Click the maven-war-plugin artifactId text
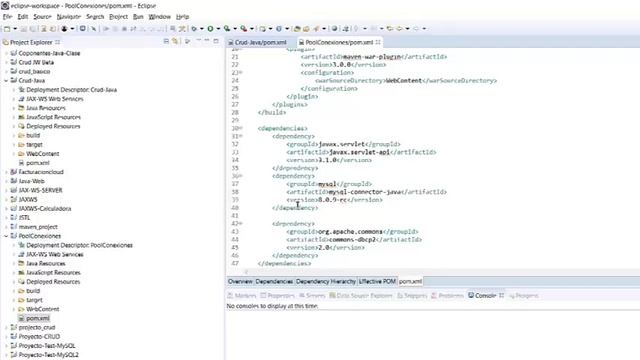This screenshot has height=360, width=640. (x=372, y=57)
